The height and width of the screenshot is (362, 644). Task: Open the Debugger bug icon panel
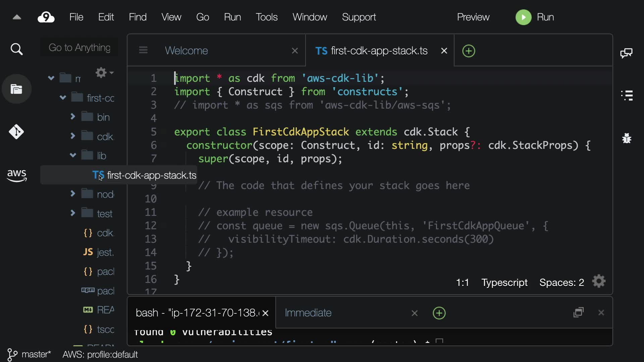pos(627,138)
